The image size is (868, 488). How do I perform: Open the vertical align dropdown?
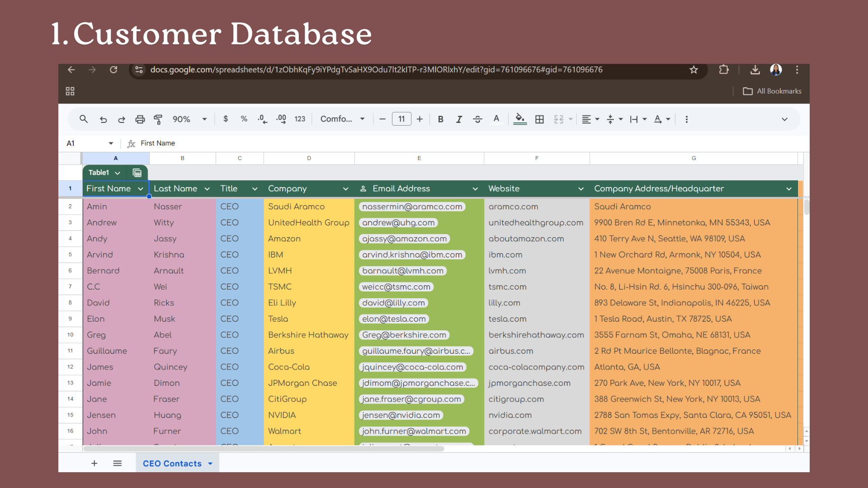(x=615, y=119)
